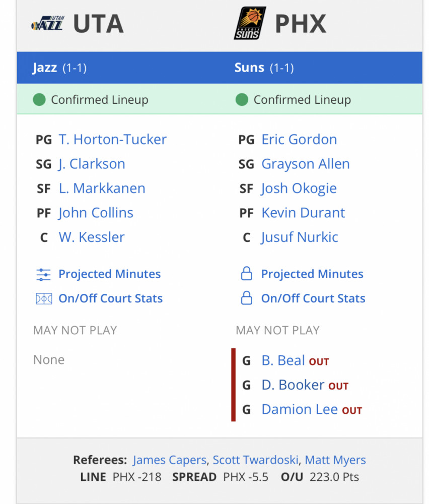The width and height of the screenshot is (429, 504).
Task: Open Jazz Projected Minutes link
Action: 109,274
